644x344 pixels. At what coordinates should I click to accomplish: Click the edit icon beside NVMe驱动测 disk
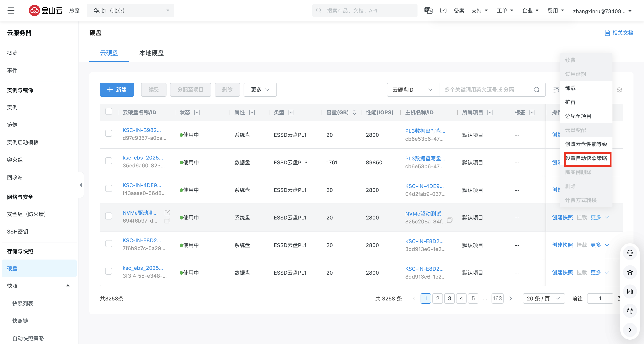pos(167,213)
